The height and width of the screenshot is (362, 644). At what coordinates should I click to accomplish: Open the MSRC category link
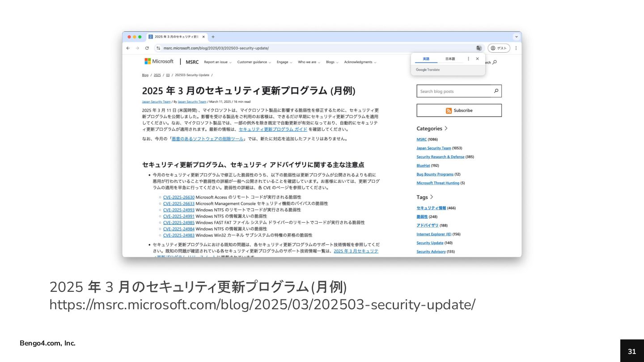click(422, 139)
